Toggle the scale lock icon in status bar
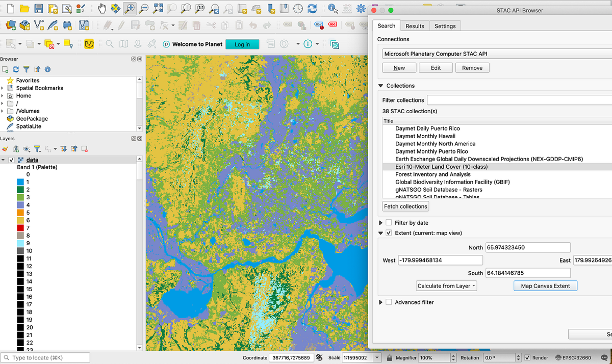The width and height of the screenshot is (612, 364). 390,358
